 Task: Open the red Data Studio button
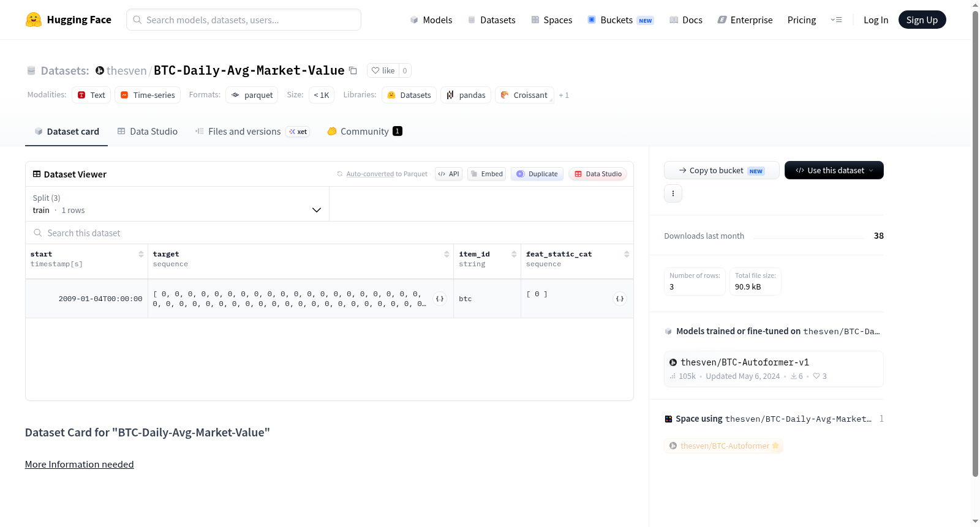(598, 174)
